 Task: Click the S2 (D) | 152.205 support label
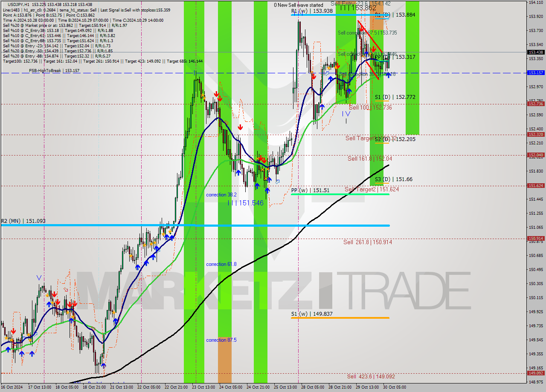(395, 139)
